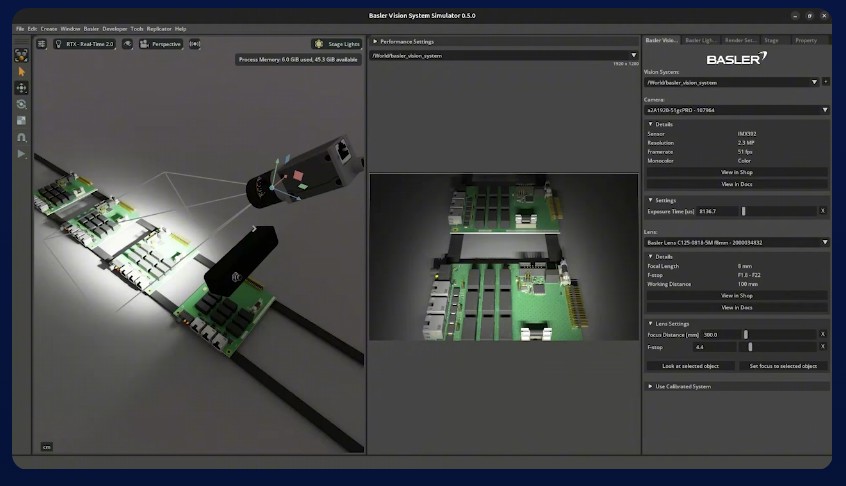
Task: Open the RTX - Real-Time 2.0 renderer menu
Action: tap(85, 44)
